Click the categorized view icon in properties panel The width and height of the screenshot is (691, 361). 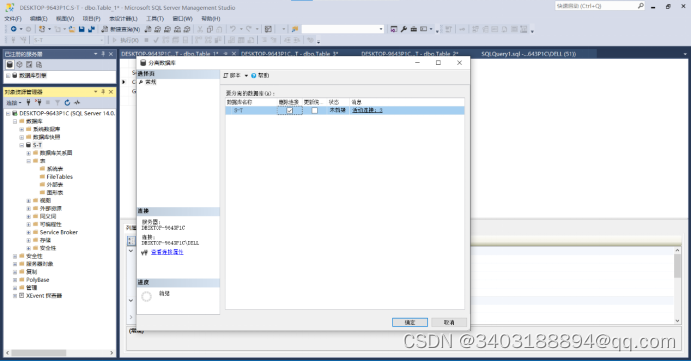131,241
